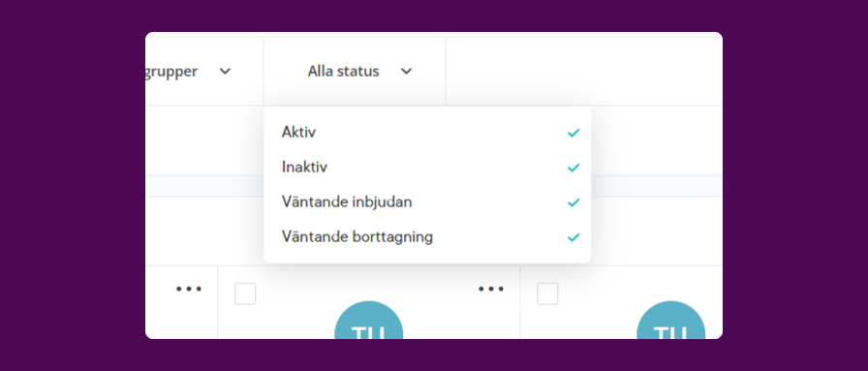868x371 pixels.
Task: Choose Väntande borttagning in the status list
Action: point(427,237)
